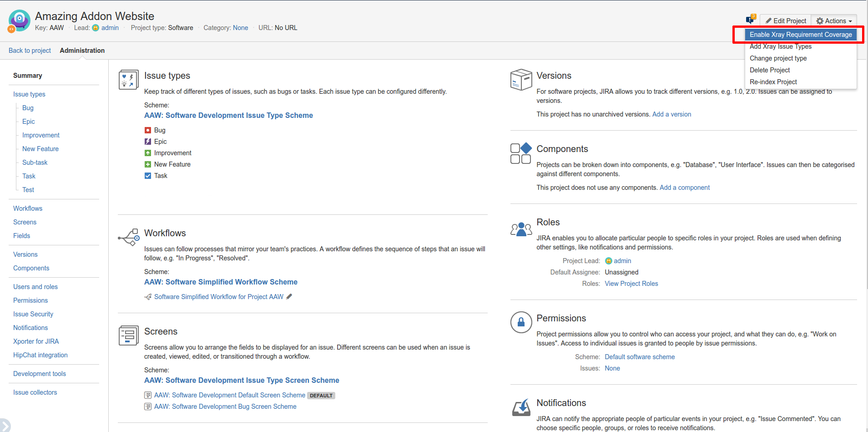Select Re-index Project option
Screen dimensions: 868x432
click(x=773, y=82)
